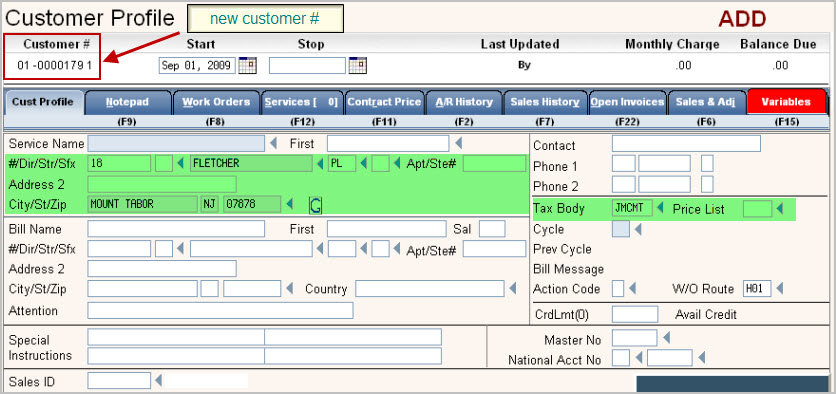This screenshot has height=394, width=836.
Task: Open the W/O Route H01 lookup arrow
Action: 779,289
